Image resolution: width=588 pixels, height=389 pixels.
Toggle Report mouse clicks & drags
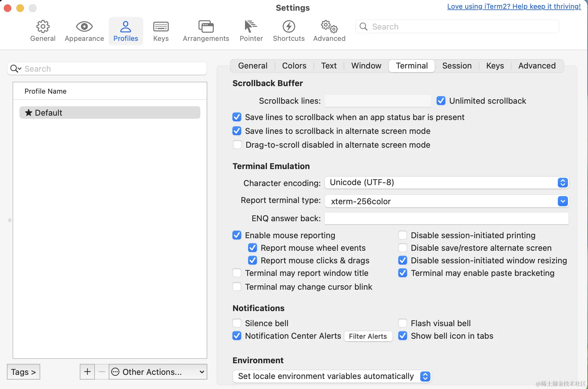[x=253, y=260]
